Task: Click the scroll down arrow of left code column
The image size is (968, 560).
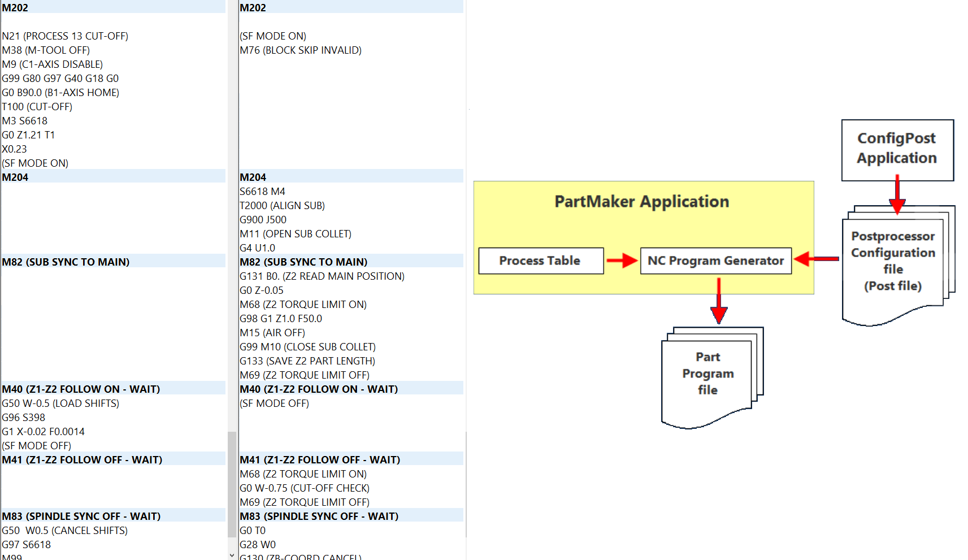Action: click(232, 555)
